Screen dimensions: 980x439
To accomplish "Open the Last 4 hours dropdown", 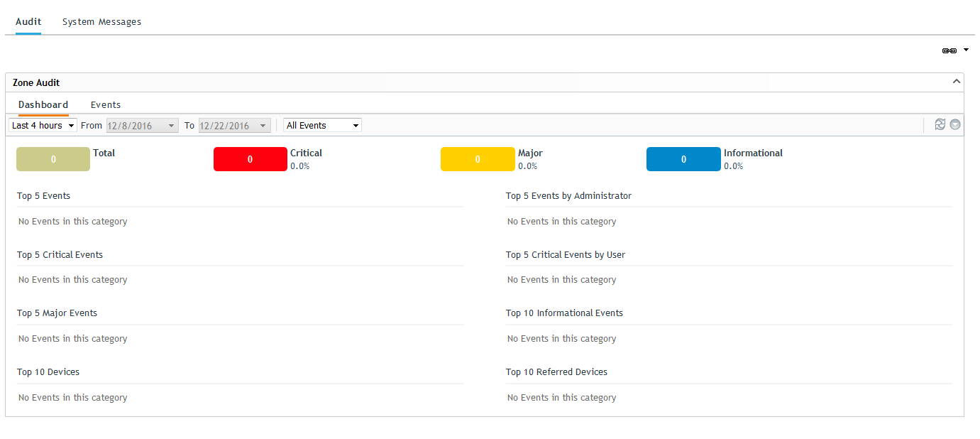I will click(43, 126).
